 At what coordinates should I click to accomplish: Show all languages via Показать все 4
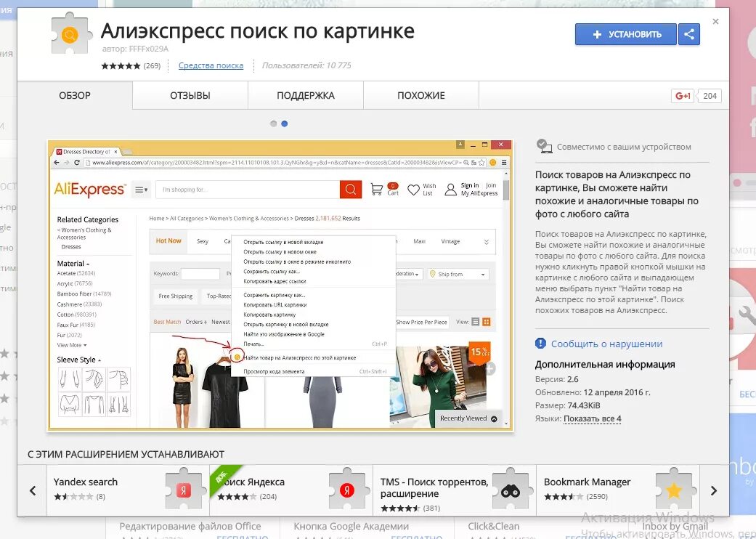(x=592, y=418)
